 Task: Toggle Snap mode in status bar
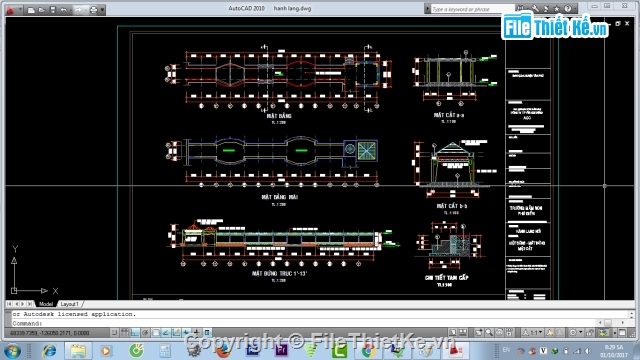114,333
